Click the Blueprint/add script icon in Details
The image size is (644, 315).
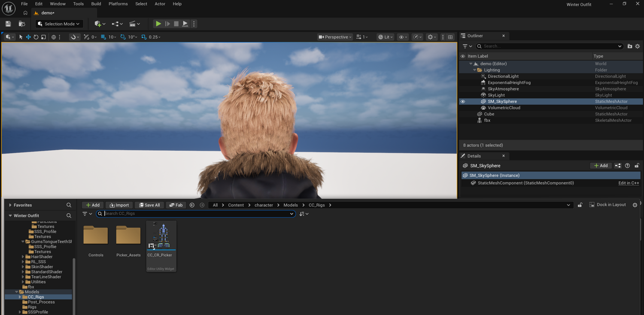[x=618, y=166]
